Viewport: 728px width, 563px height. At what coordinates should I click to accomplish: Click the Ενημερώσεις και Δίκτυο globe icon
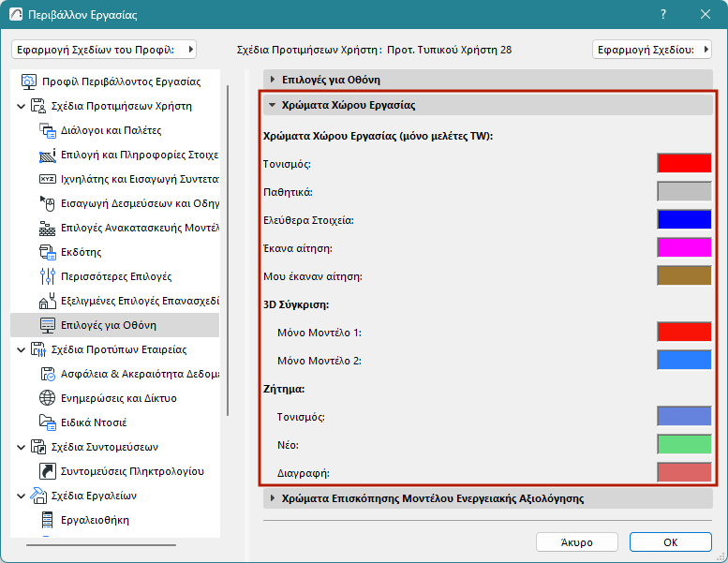tap(48, 398)
